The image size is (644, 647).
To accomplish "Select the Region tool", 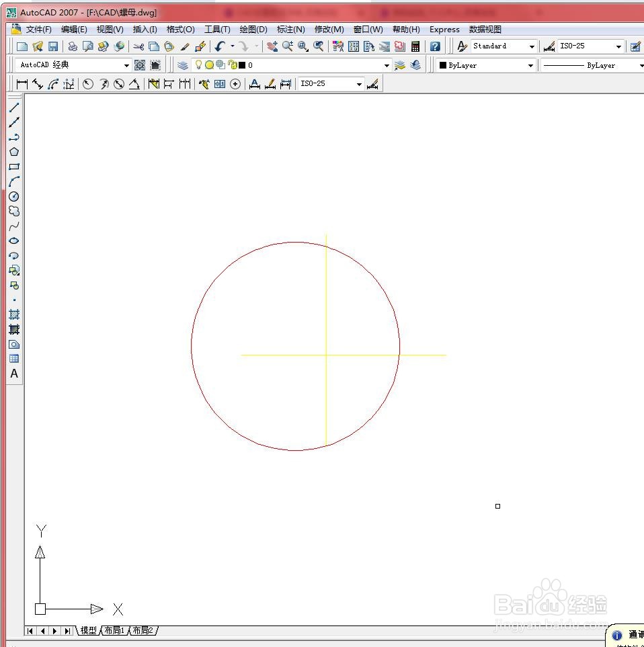I will [x=14, y=345].
